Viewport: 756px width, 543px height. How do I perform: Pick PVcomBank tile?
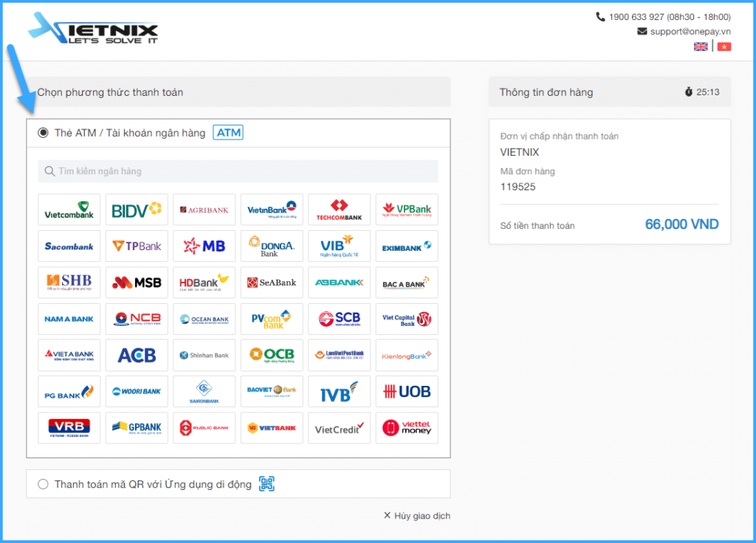tap(272, 319)
